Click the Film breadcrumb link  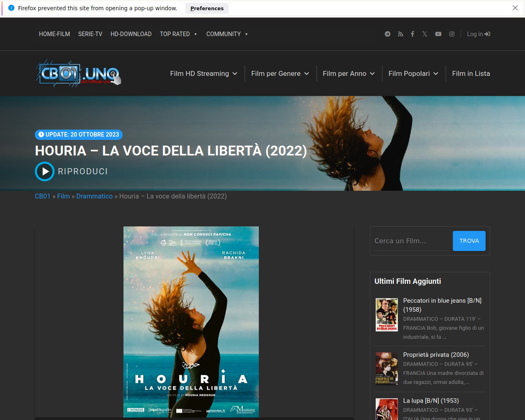[64, 196]
